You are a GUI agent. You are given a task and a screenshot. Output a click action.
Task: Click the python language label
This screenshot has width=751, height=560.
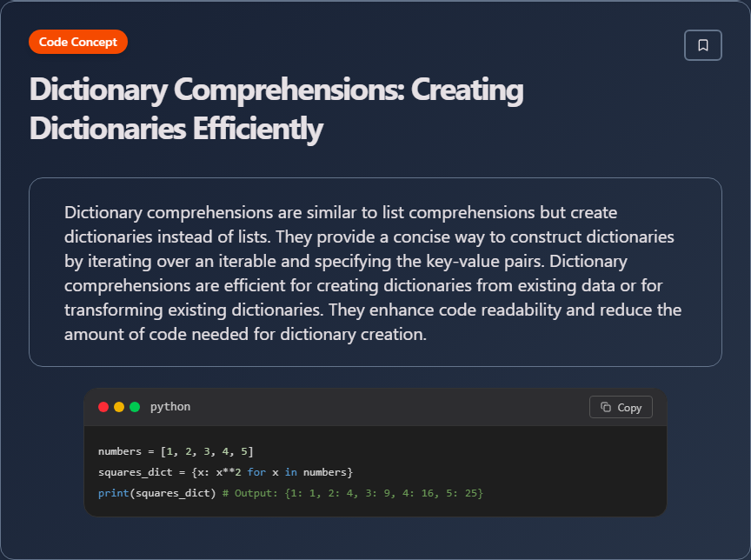point(170,407)
